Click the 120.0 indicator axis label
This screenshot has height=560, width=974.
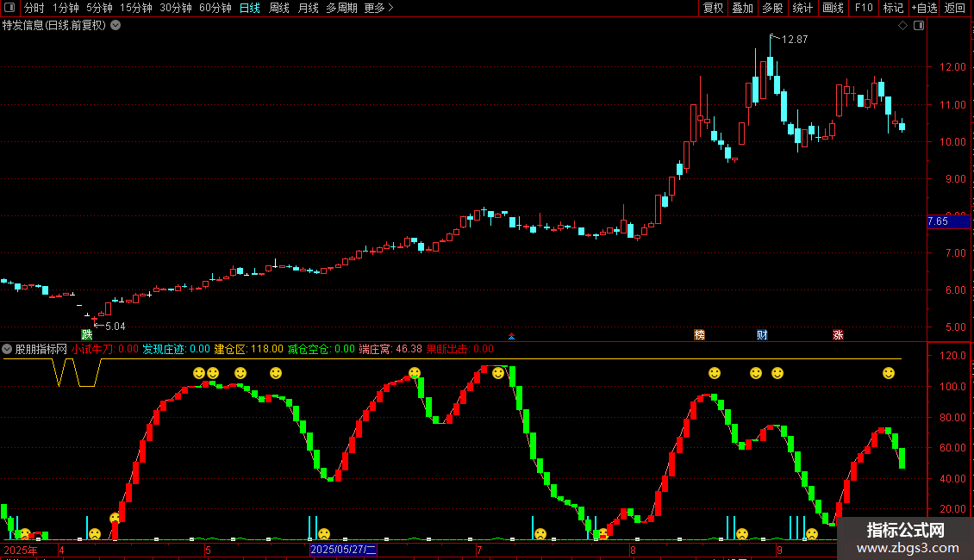point(952,356)
